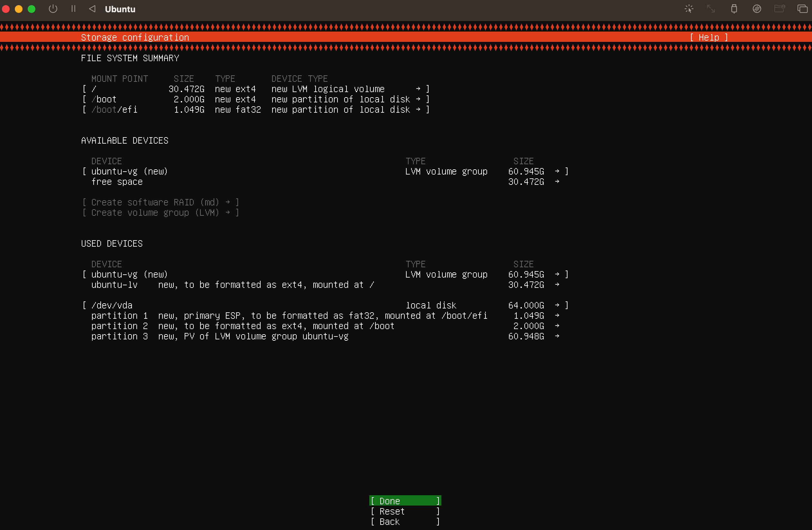
Task: Open Help in the installer header
Action: click(x=709, y=37)
